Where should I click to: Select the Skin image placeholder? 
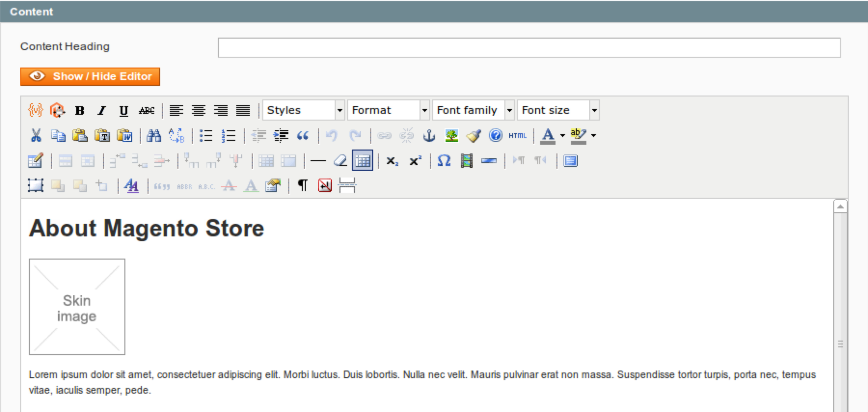[x=77, y=307]
